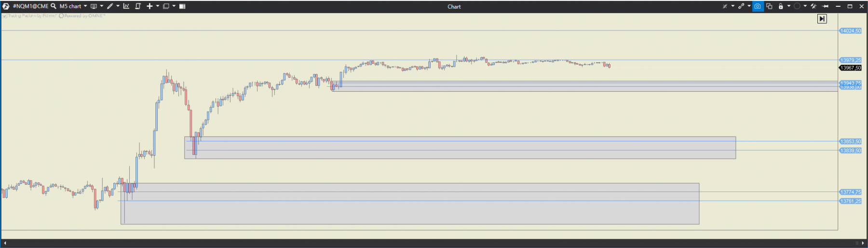Select the pencil drawing tool

[x=110, y=6]
